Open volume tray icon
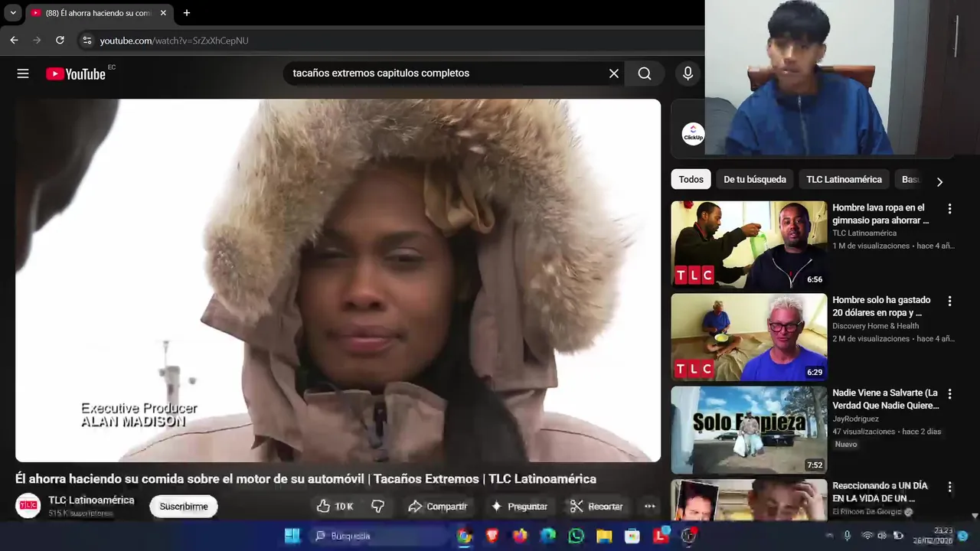 [882, 536]
